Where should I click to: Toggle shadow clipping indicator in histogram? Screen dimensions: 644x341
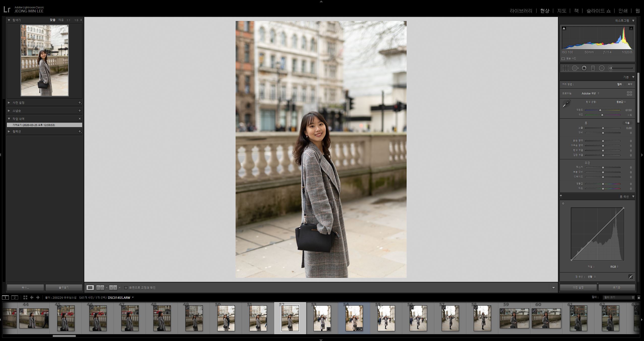click(564, 28)
